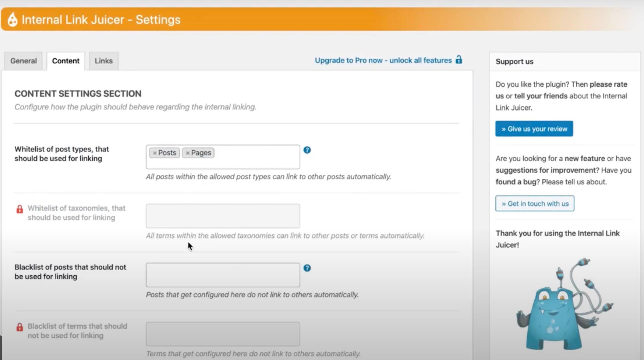
Task: Click locked taxonomies whitelist field
Action: (222, 216)
